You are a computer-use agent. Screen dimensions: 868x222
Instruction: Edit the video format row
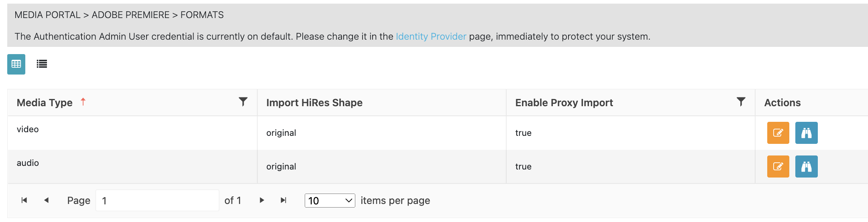(x=778, y=133)
